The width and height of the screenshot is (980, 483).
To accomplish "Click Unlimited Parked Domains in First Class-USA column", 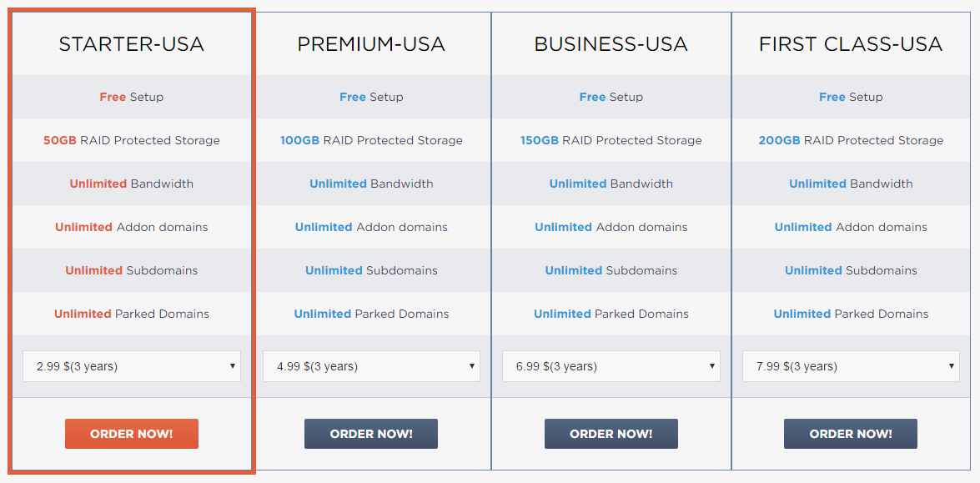I will pyautogui.click(x=851, y=314).
